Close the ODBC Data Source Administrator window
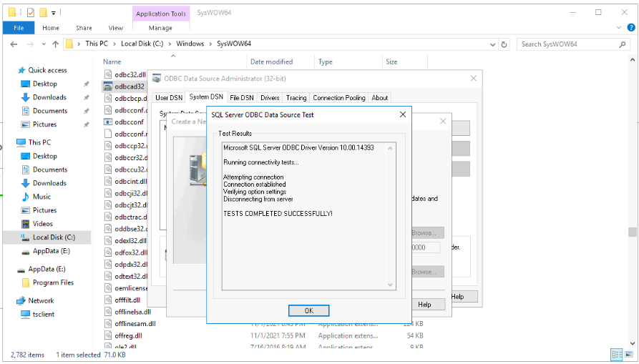This screenshot has width=639, height=364. pos(473,78)
